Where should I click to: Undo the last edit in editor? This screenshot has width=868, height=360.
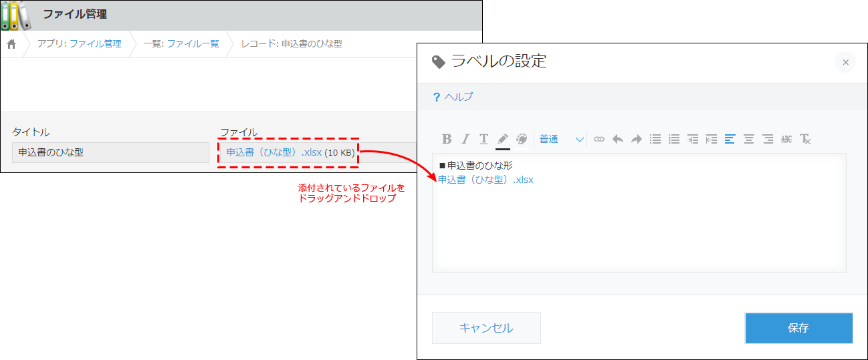(617, 139)
